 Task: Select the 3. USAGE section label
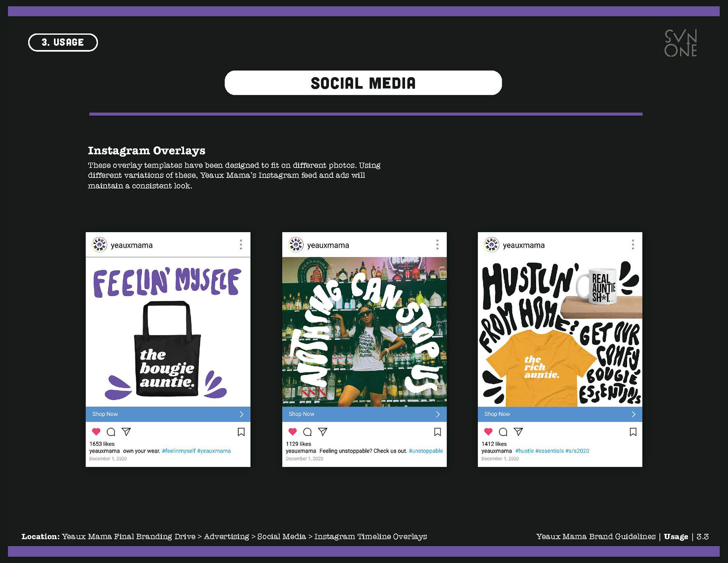63,42
